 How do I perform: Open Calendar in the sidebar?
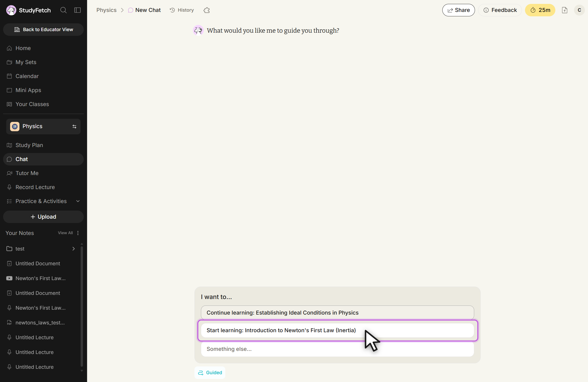tap(43, 76)
